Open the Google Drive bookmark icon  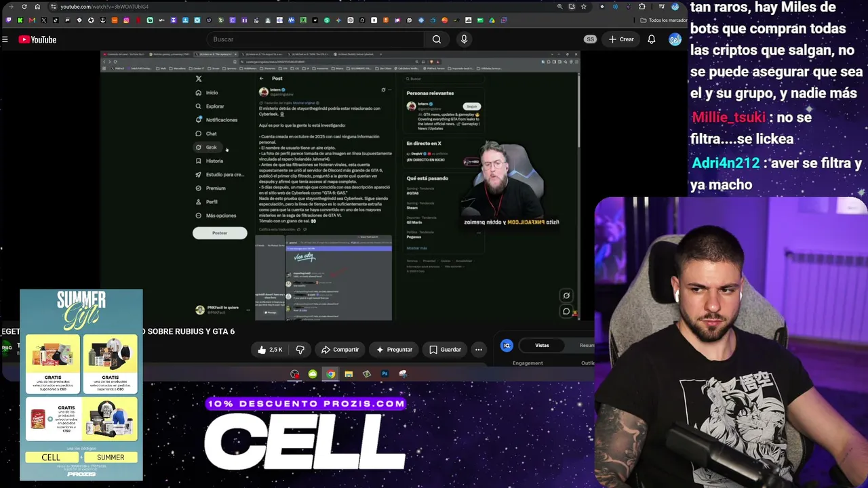(492, 20)
